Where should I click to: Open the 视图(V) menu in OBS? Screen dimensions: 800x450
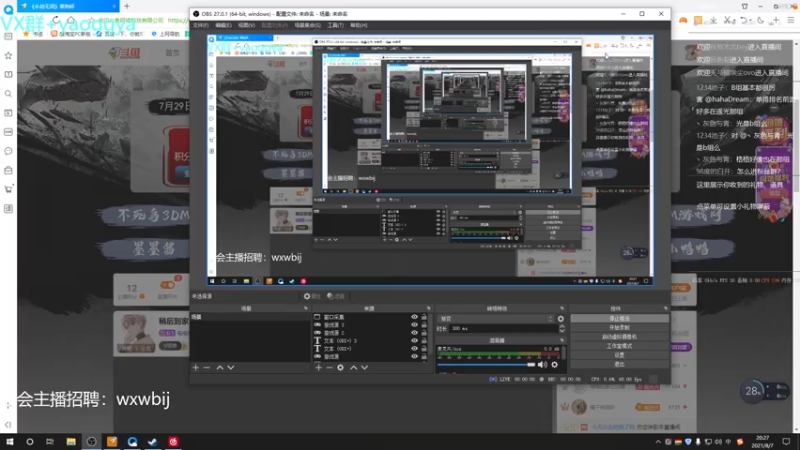click(x=246, y=25)
